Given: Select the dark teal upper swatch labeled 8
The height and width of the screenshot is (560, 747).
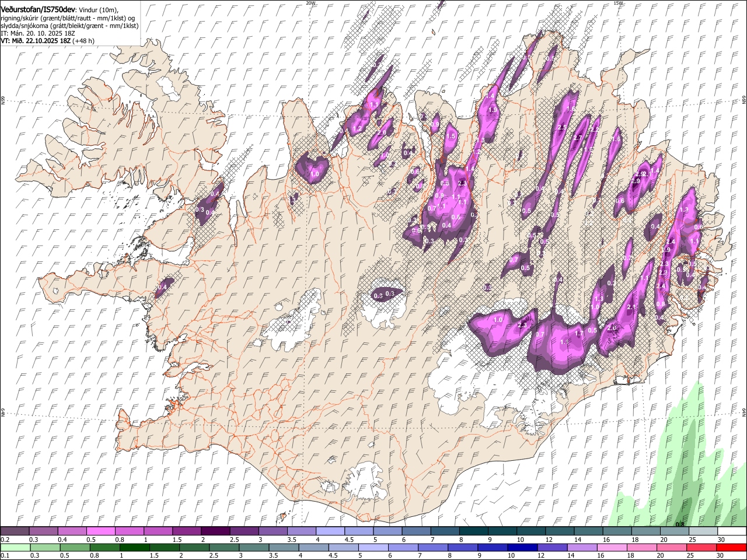Looking at the screenshot, I should pos(473,531).
